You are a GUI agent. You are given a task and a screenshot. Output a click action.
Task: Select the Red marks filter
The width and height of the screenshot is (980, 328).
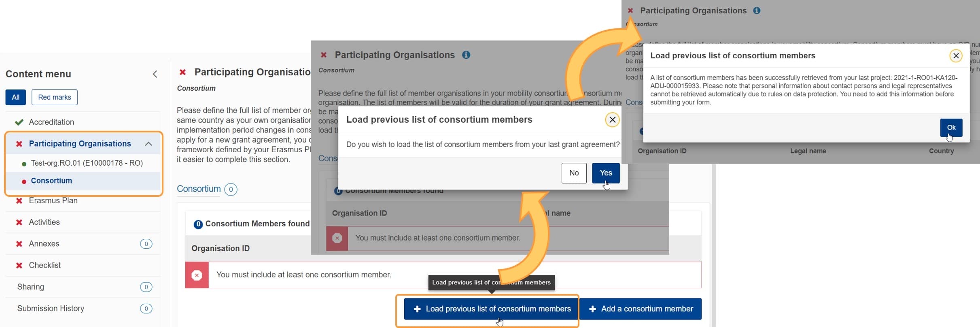tap(55, 97)
